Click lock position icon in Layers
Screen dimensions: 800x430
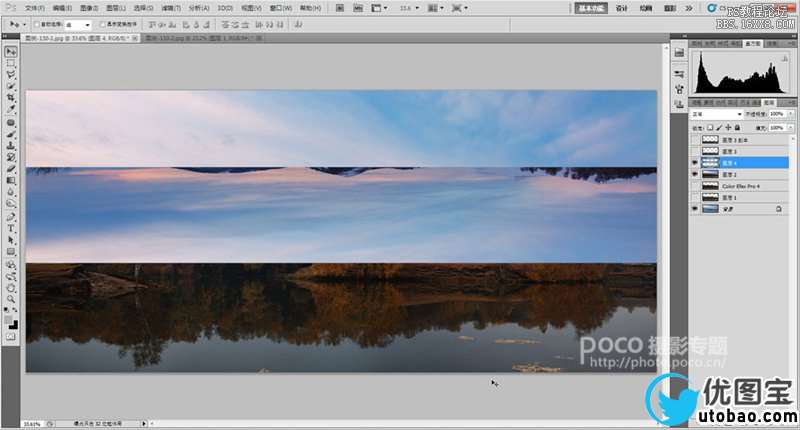point(729,128)
